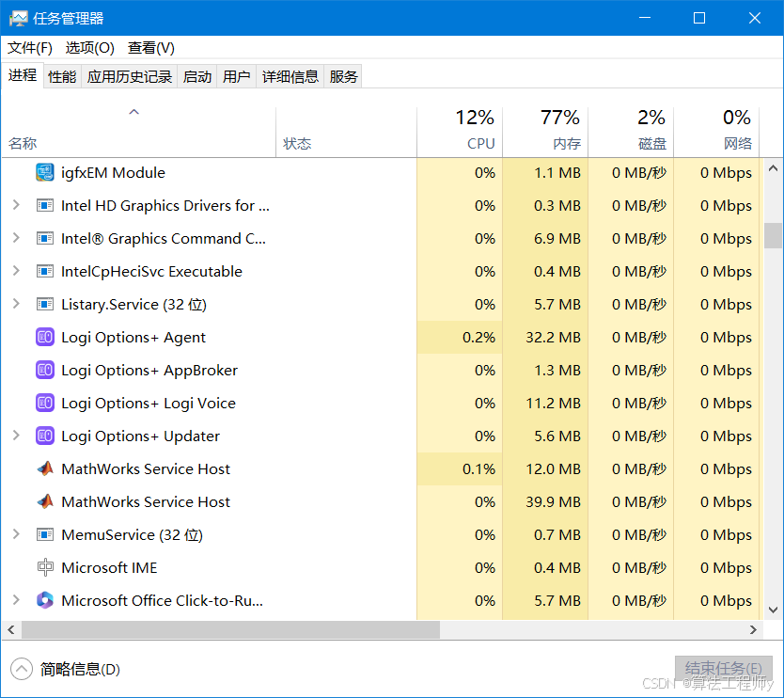The height and width of the screenshot is (698, 784).
Task: Click the vertical scrollbar up arrow
Action: coord(773,168)
